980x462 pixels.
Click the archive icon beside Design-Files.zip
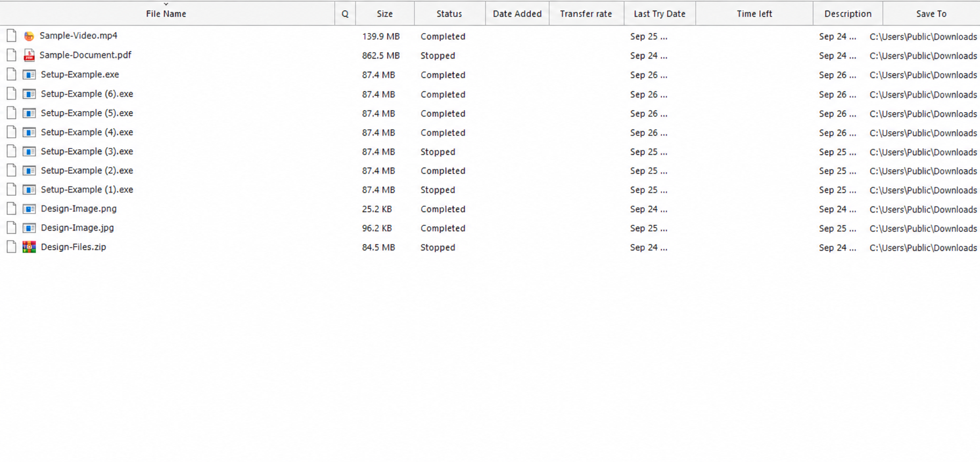29,247
